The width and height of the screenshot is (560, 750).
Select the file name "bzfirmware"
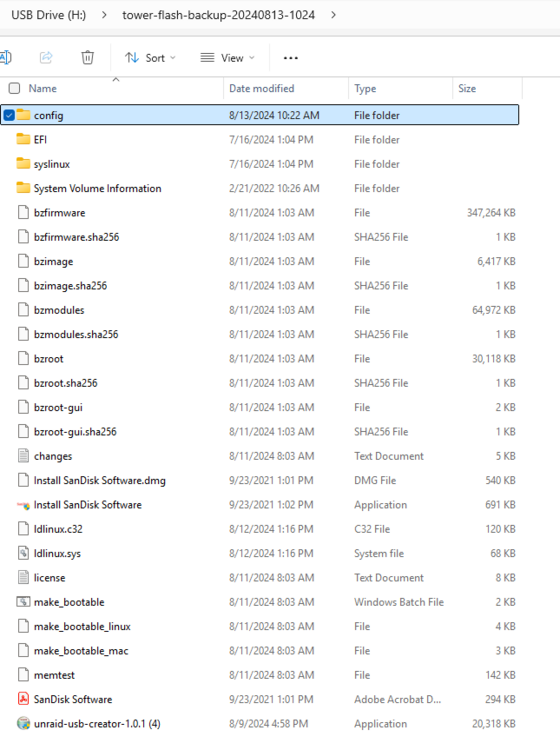point(59,212)
